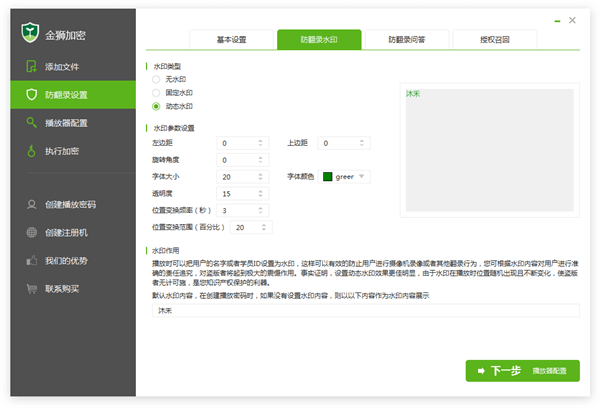Viewport: 600px width, 408px height.
Task: Click the 透明度 spinner arrows
Action: pyautogui.click(x=260, y=193)
